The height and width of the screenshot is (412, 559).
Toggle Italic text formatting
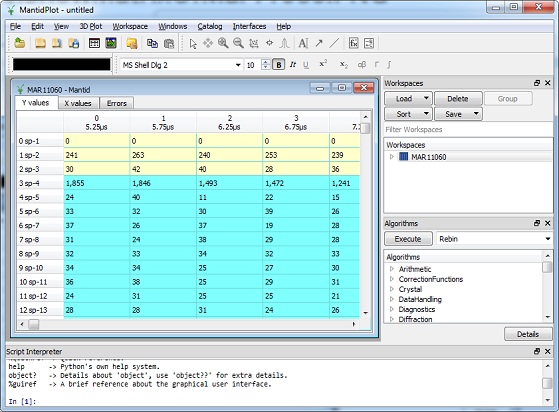(x=293, y=65)
